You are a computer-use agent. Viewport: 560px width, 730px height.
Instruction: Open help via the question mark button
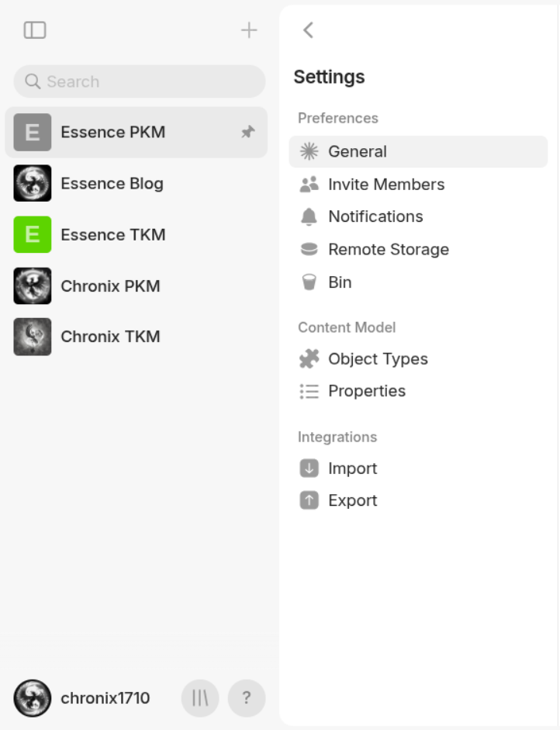tap(247, 697)
